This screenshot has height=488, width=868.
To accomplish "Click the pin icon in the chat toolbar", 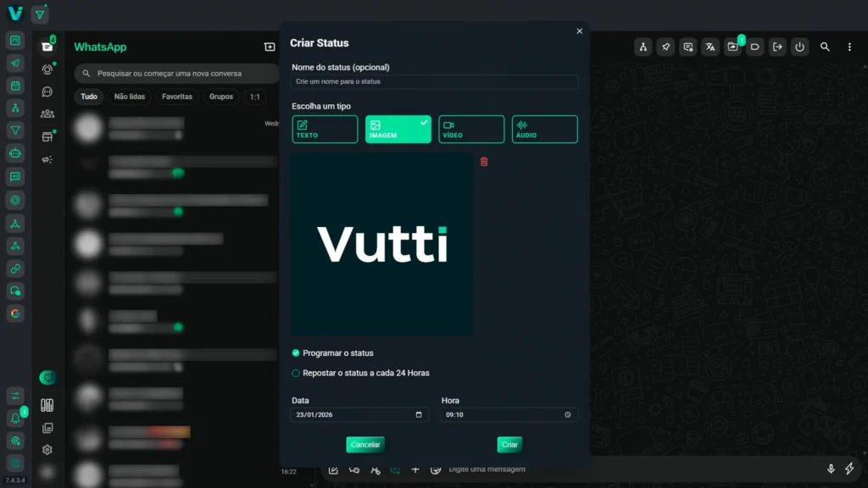I will [x=666, y=47].
